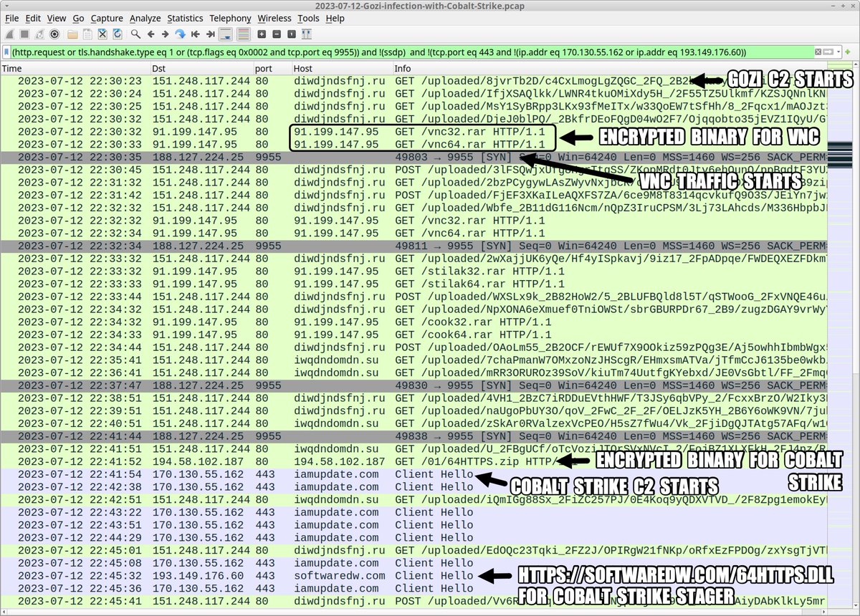Select the GET /01/64HTTPS.zip packet row
The image size is (860, 616).
click(x=414, y=461)
